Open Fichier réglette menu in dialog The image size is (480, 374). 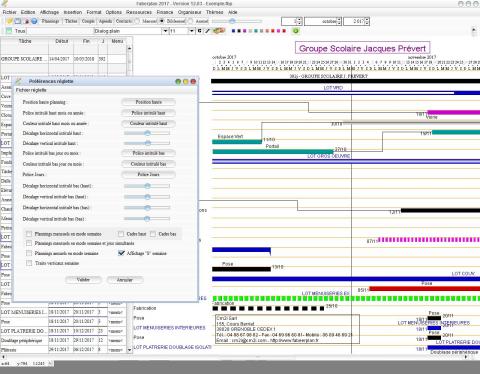point(31,90)
